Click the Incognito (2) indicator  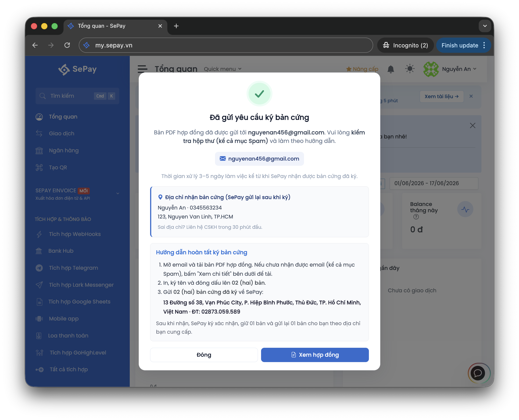pyautogui.click(x=405, y=45)
